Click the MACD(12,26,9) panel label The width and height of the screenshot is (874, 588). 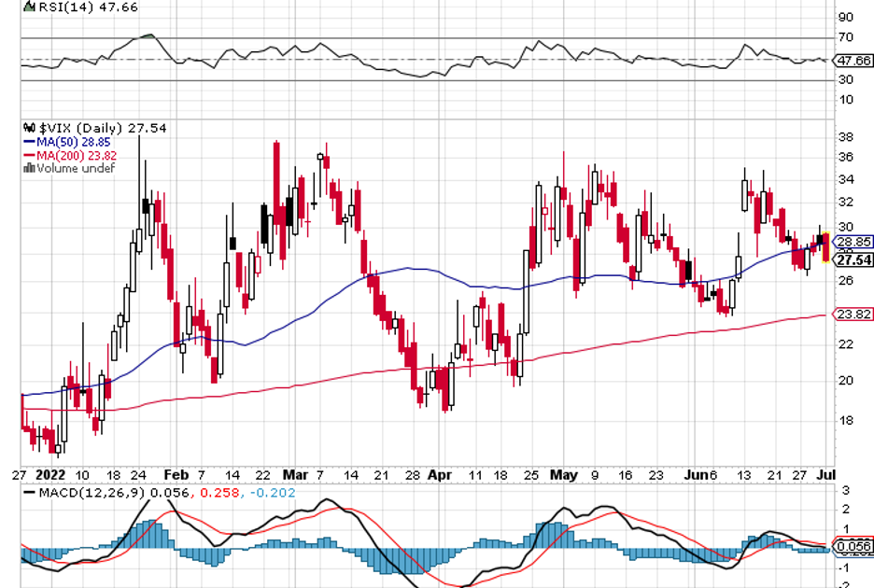89,491
